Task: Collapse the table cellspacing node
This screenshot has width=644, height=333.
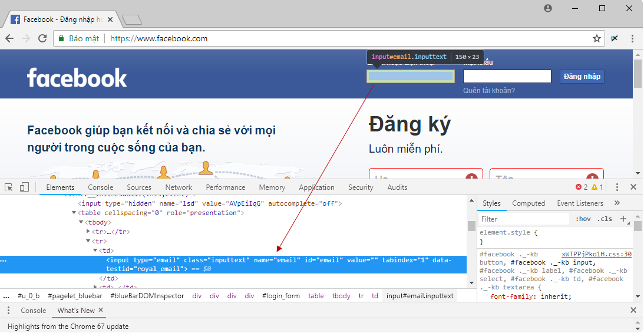Action: (x=74, y=213)
